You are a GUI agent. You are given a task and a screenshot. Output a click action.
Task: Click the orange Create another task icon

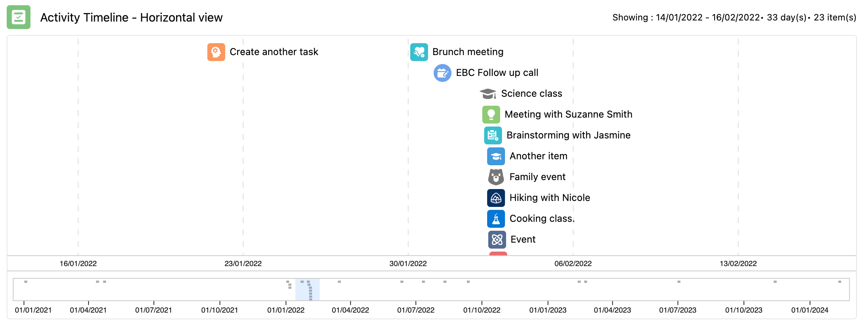(x=216, y=52)
